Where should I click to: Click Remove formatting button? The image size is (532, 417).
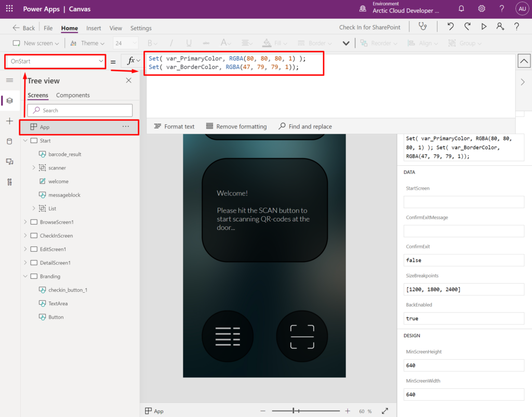coord(236,126)
